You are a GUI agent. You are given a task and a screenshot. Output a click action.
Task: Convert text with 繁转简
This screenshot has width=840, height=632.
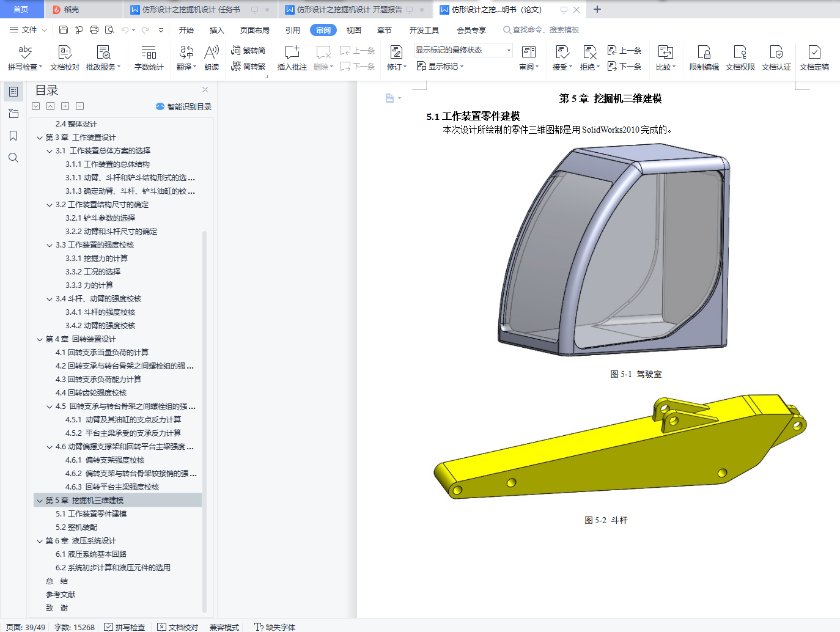point(248,50)
